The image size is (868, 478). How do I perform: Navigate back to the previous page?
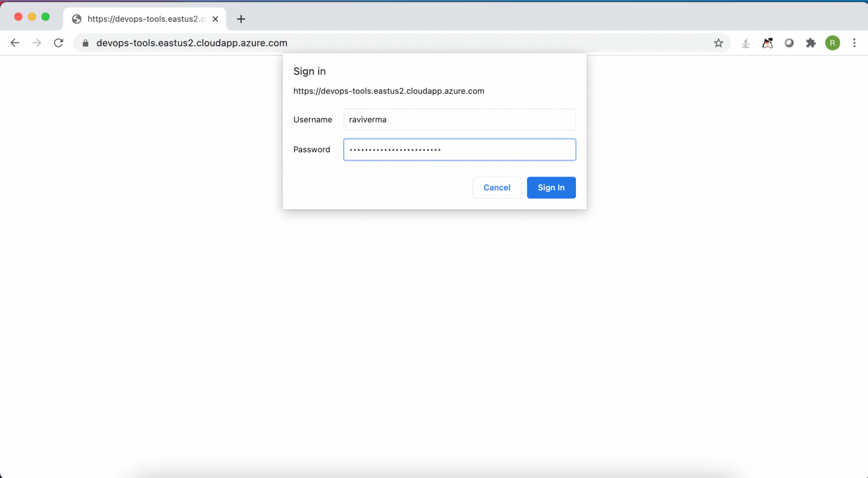pos(15,42)
